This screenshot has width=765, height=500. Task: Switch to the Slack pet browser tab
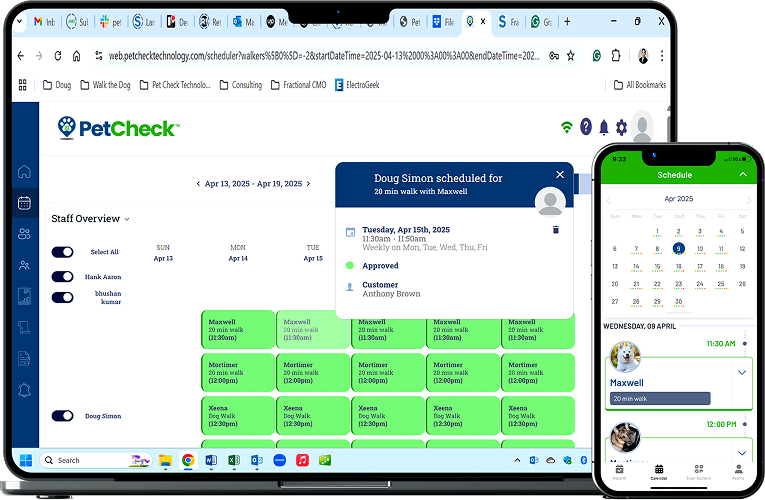click(111, 22)
